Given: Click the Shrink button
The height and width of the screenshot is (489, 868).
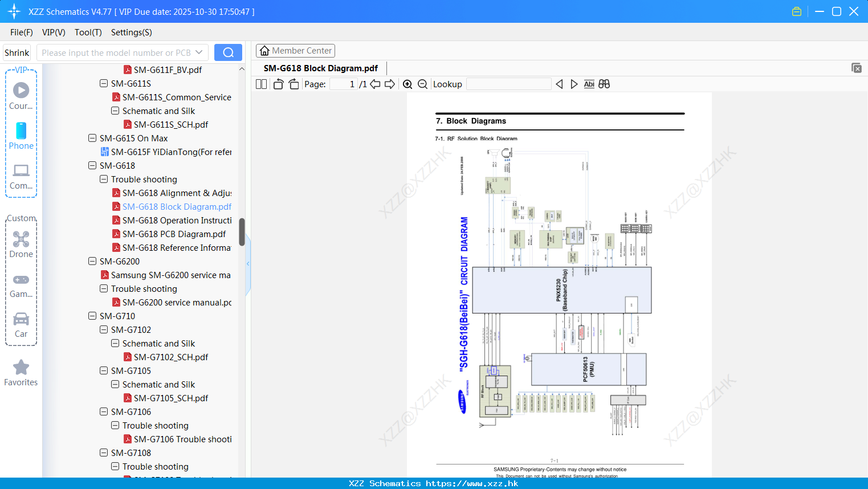Looking at the screenshot, I should click(x=17, y=52).
